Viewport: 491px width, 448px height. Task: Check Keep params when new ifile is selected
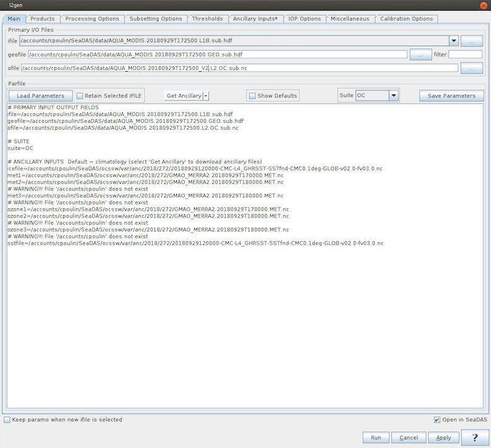click(7, 420)
